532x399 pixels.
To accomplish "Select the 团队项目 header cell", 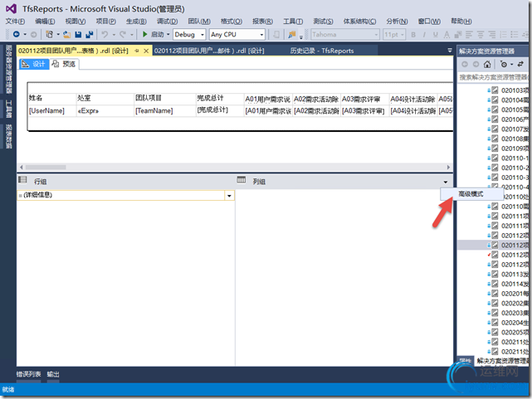I will (165, 99).
